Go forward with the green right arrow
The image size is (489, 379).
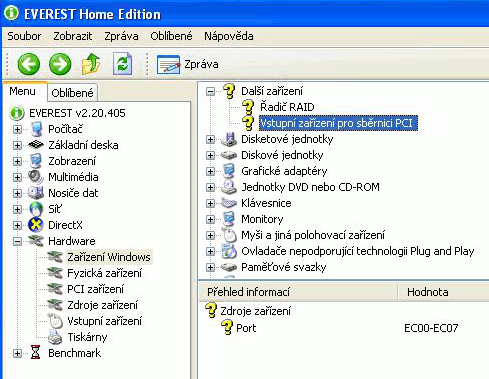60,64
